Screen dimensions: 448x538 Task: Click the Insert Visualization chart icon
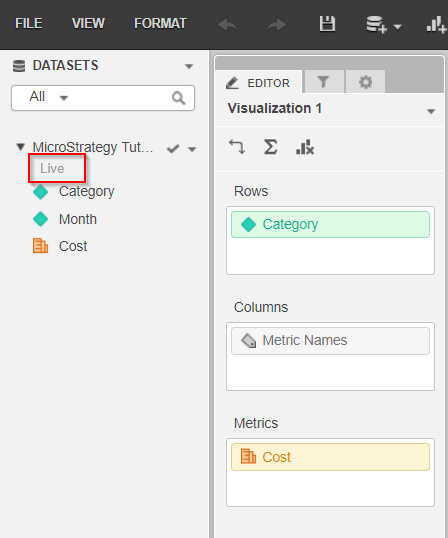click(436, 25)
